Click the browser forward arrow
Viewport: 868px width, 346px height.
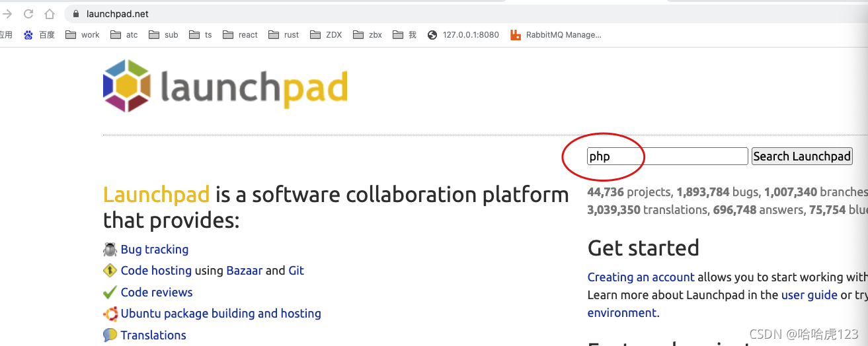[7, 14]
